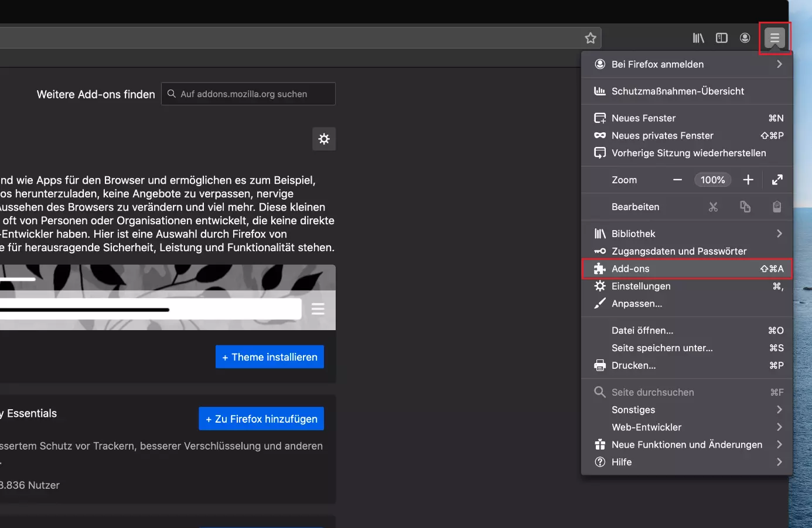812x528 pixels.
Task: Enter full screen via arrows icon
Action: tap(777, 180)
